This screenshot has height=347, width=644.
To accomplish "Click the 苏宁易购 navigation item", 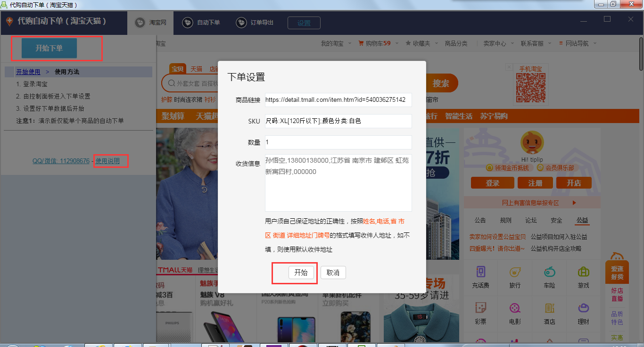I will (x=494, y=116).
